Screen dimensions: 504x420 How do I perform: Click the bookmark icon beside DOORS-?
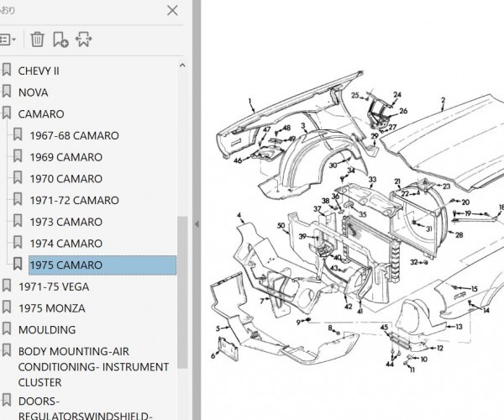click(7, 400)
